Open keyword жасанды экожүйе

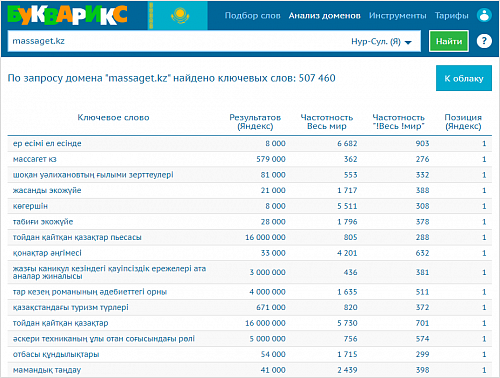pyautogui.click(x=47, y=190)
